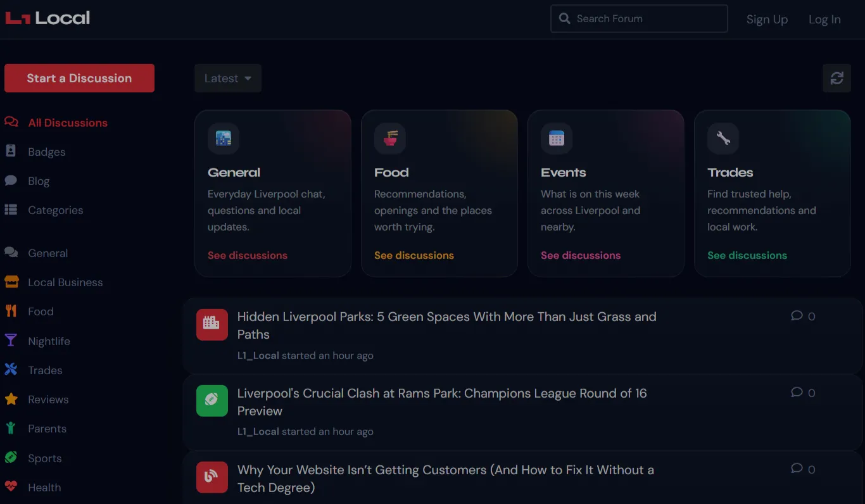Open See discussions under the Food card
The image size is (865, 504).
tap(414, 255)
